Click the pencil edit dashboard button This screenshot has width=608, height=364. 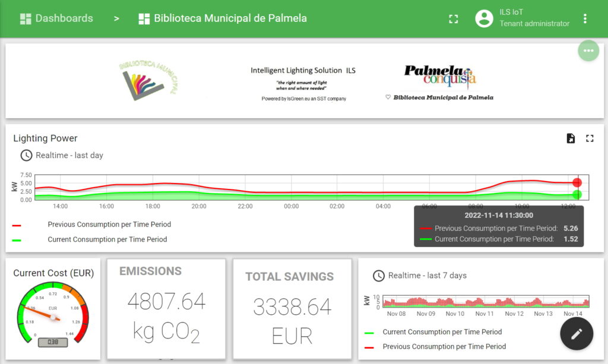click(x=577, y=334)
